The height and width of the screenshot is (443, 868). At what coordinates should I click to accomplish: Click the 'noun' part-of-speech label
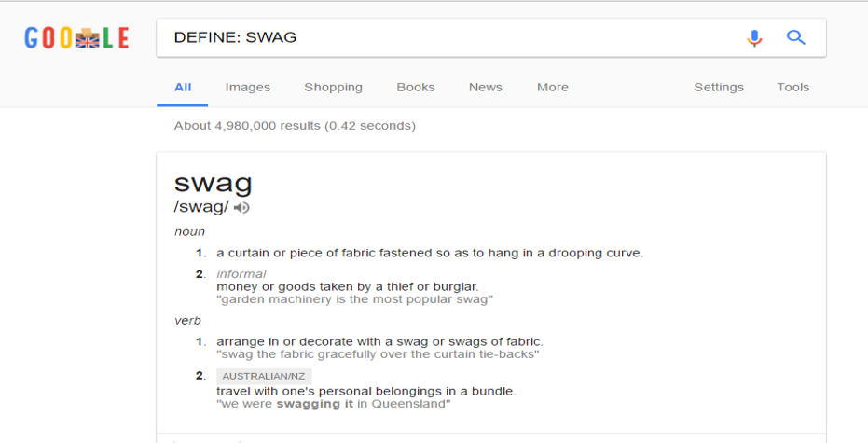pyautogui.click(x=189, y=231)
